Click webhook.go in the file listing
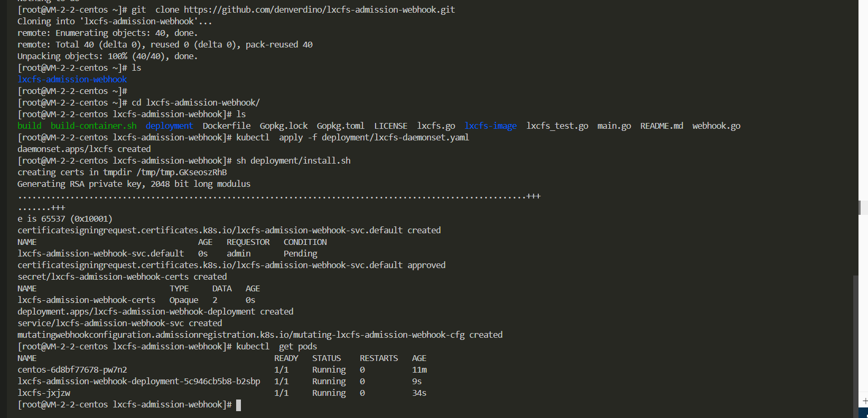Screen dimensions: 868x418 point(716,126)
